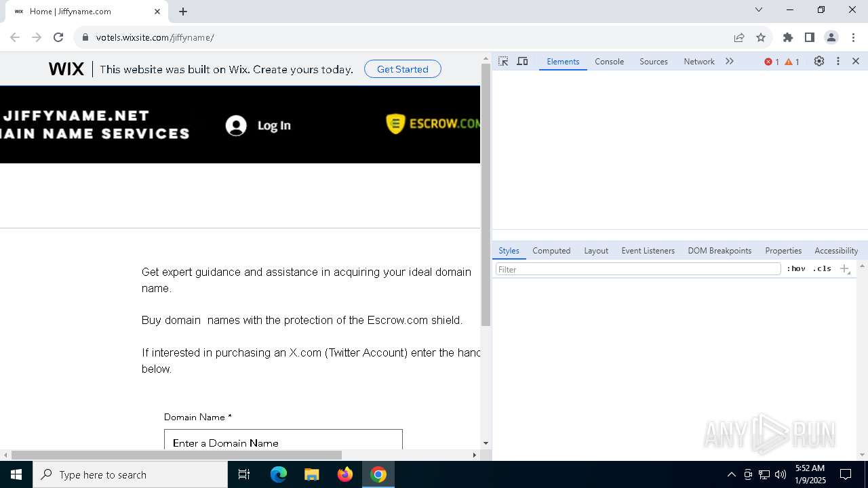Click the JIFFYNAME.NET site title
The image size is (868, 488).
pos(76,116)
